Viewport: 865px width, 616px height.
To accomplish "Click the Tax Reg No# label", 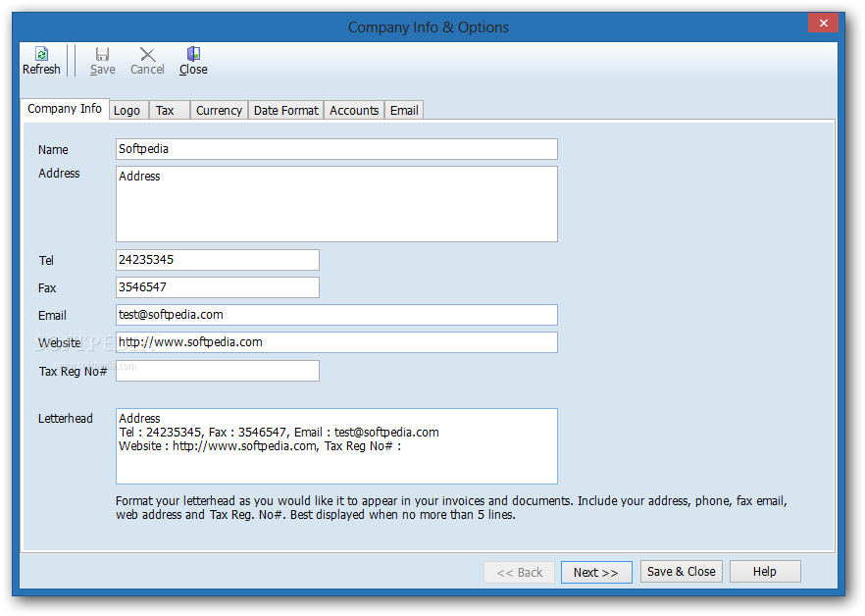I will pos(73,372).
